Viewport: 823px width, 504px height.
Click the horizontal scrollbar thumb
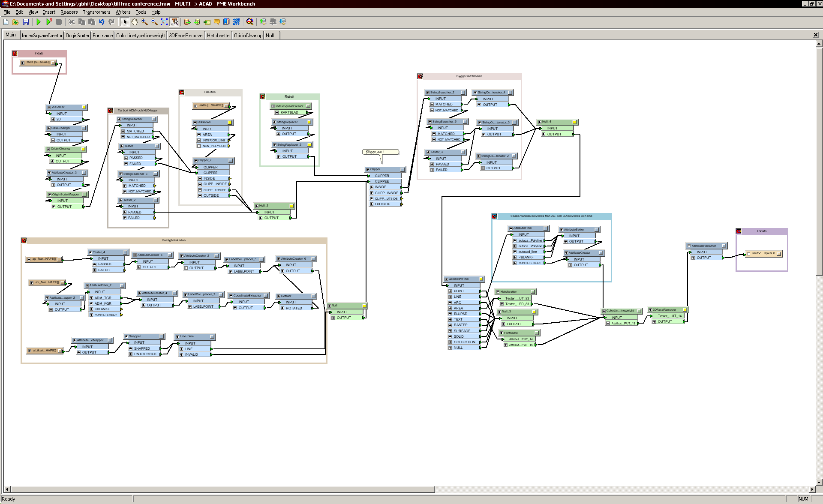(223, 489)
